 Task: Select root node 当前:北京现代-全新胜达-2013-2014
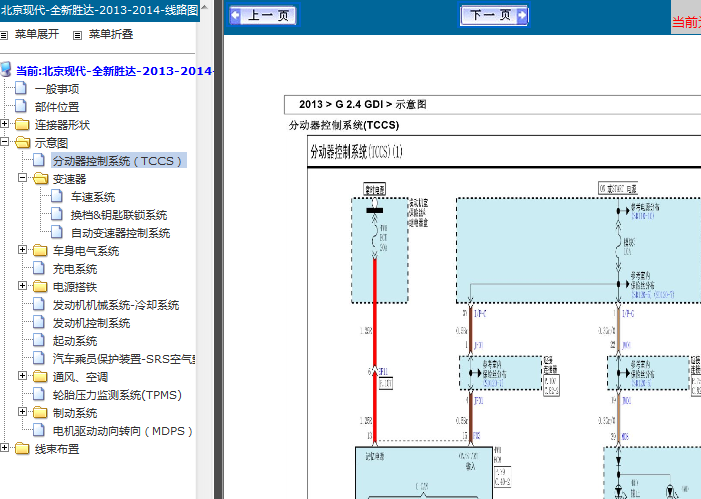point(114,71)
